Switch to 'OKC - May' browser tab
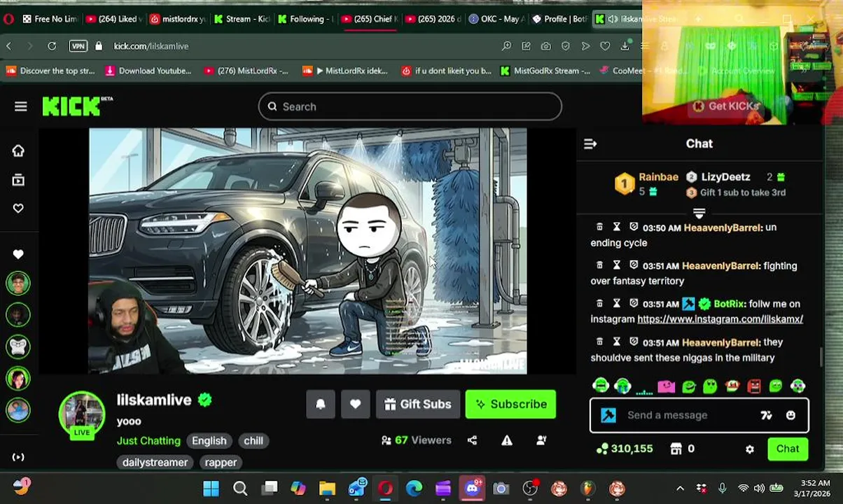 pyautogui.click(x=496, y=19)
